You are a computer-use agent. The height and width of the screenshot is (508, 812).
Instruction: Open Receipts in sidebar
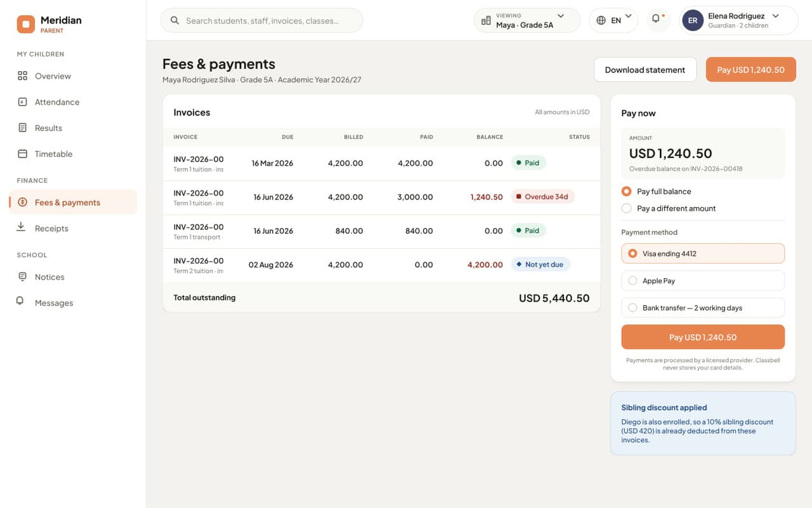pyautogui.click(x=73, y=228)
